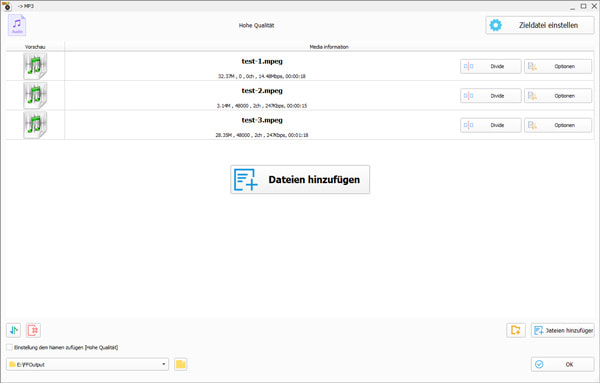Click test-3.mpeg media details line 28.35M

pos(262,135)
